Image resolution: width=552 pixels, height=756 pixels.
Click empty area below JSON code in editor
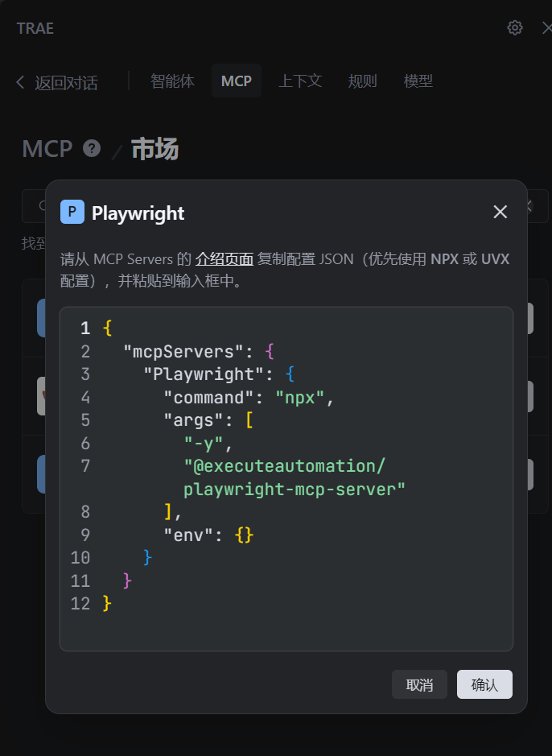(x=286, y=630)
